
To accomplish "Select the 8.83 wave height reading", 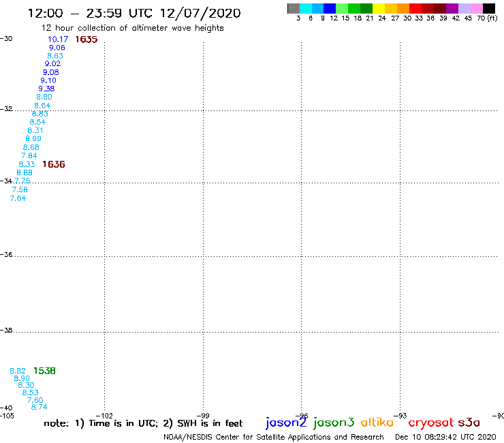I will click(40, 114).
